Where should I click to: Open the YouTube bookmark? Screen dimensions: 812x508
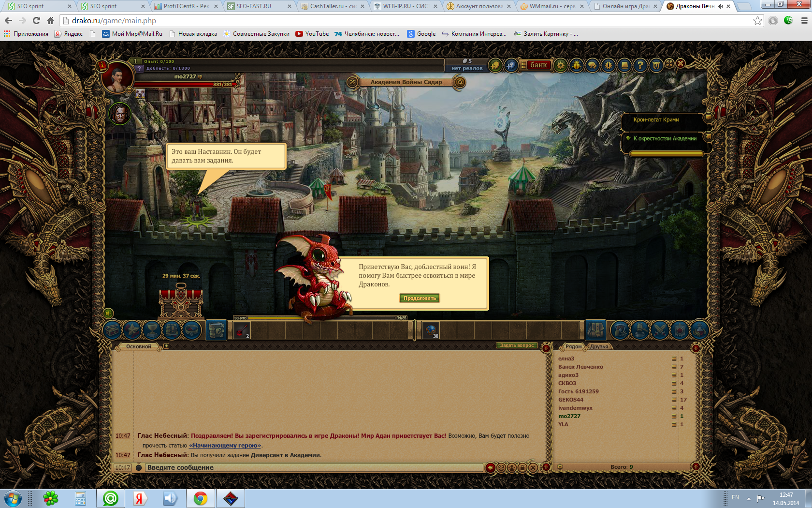coord(312,34)
